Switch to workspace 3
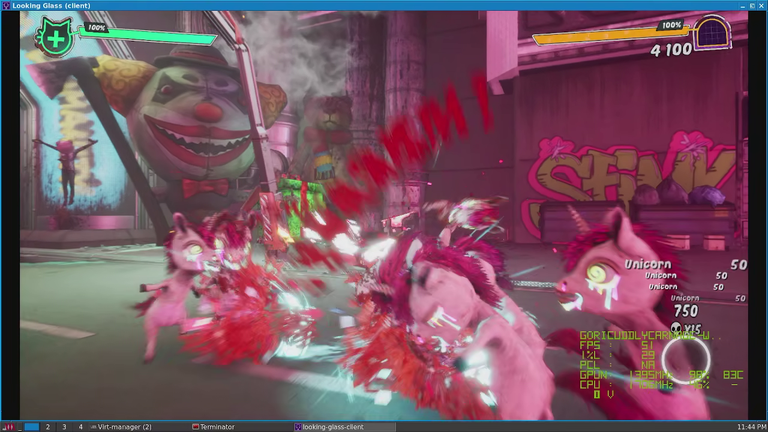This screenshot has height=432, width=768. pyautogui.click(x=64, y=427)
